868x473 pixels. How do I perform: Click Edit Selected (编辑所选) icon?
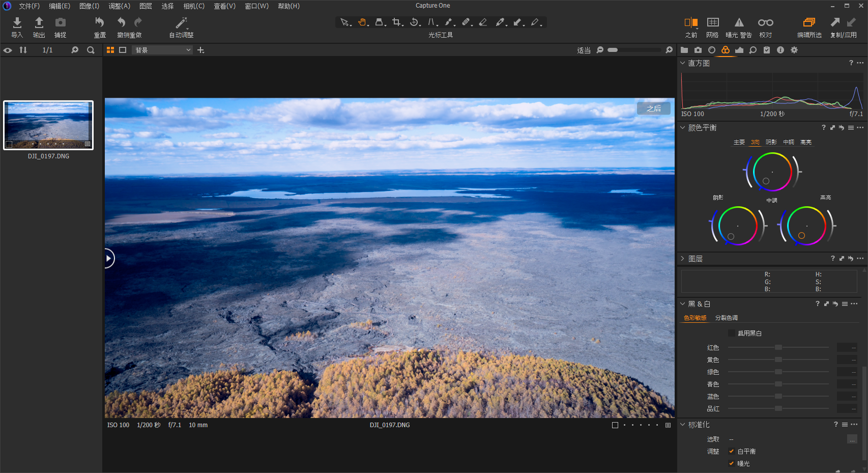click(809, 22)
